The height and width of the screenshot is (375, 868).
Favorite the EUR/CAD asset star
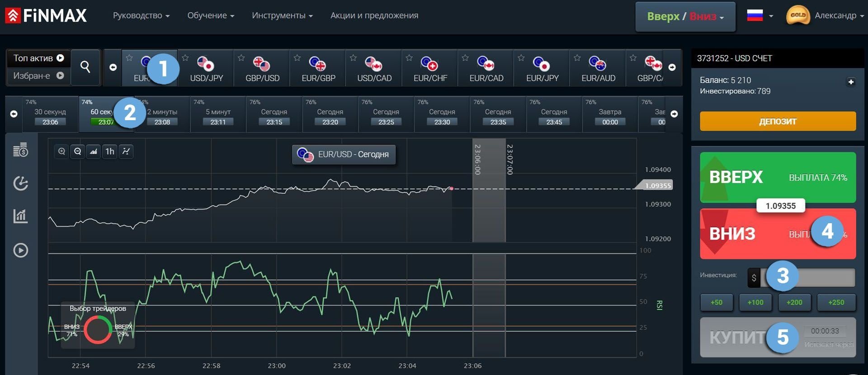[x=465, y=58]
